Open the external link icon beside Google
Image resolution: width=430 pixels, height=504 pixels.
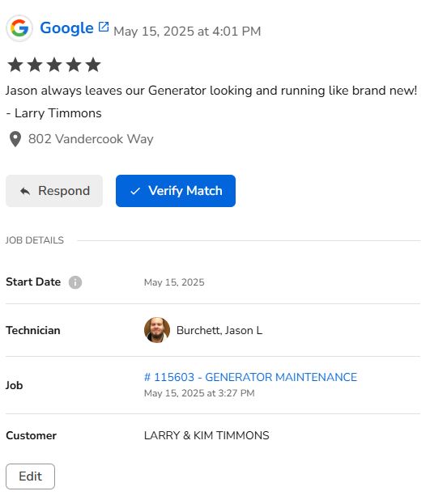click(104, 27)
